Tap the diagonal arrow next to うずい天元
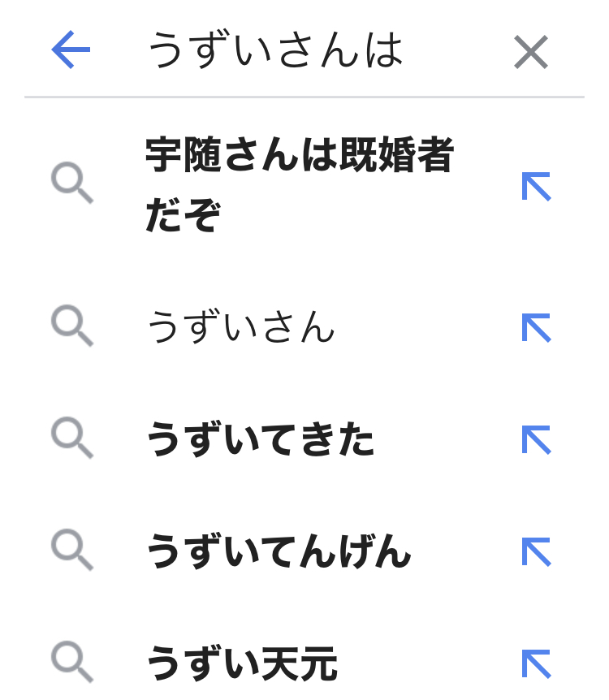The height and width of the screenshot is (700, 609). tap(536, 663)
